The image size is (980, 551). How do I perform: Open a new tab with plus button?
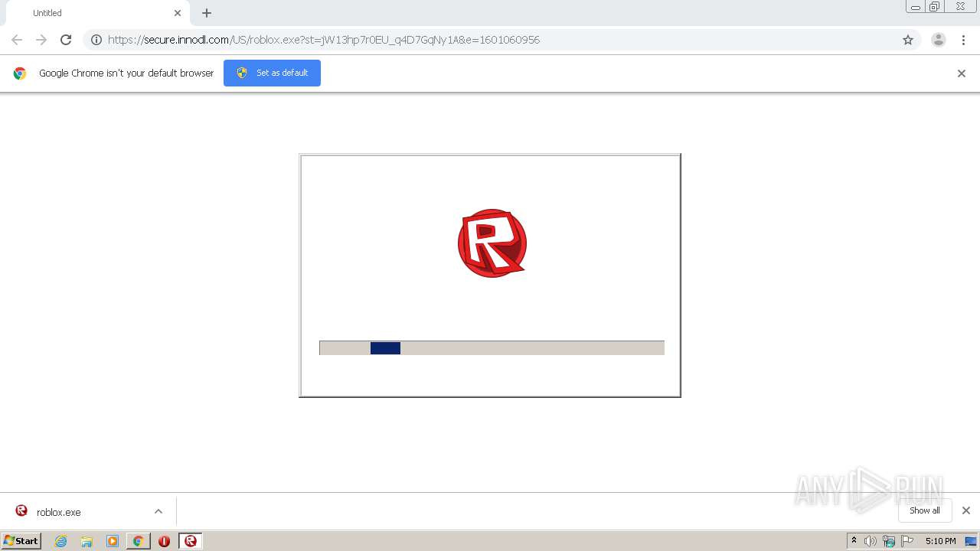207,13
